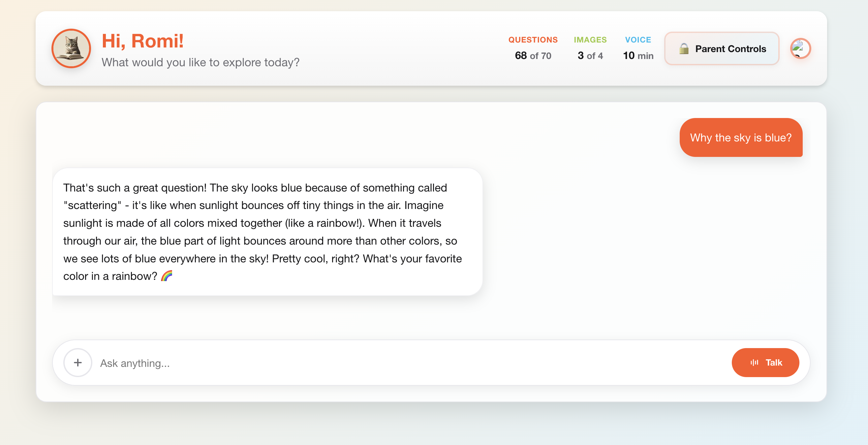Click the 'Hi, Romi!' greeting text
The height and width of the screenshot is (445, 868).
[142, 41]
